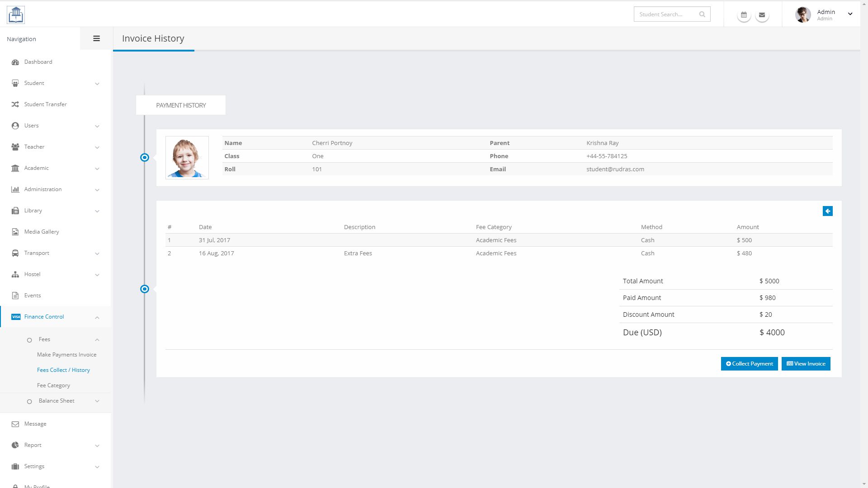Focus the Student Search field

pyautogui.click(x=665, y=14)
